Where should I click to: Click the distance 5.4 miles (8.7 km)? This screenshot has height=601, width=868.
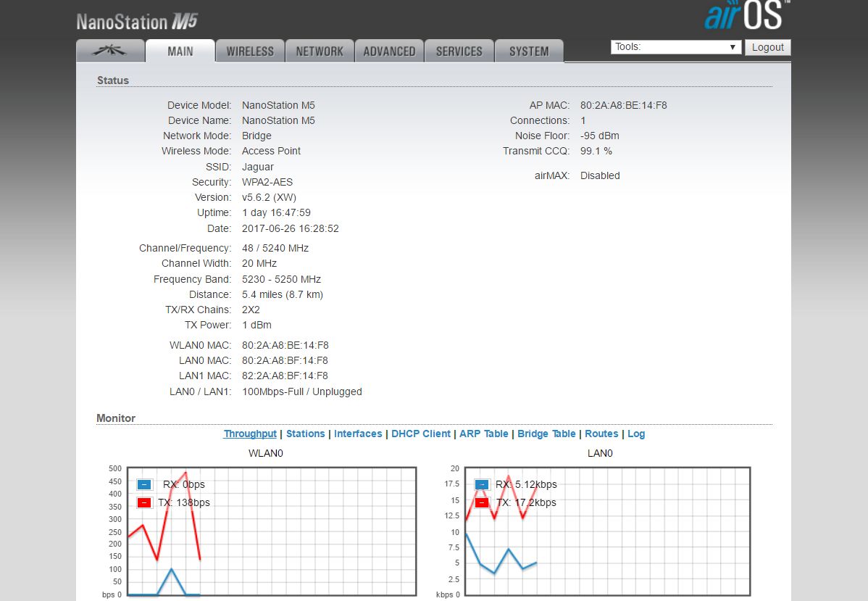pos(283,294)
